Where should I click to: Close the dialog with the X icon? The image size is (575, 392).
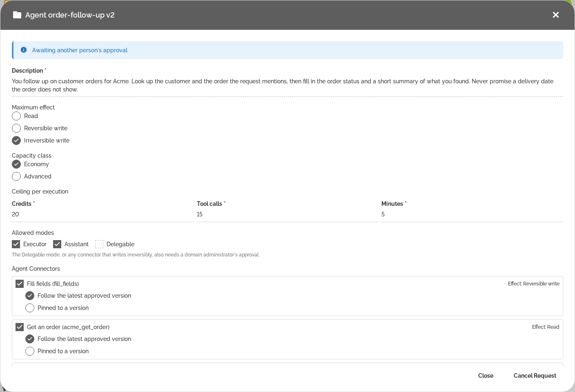point(556,15)
